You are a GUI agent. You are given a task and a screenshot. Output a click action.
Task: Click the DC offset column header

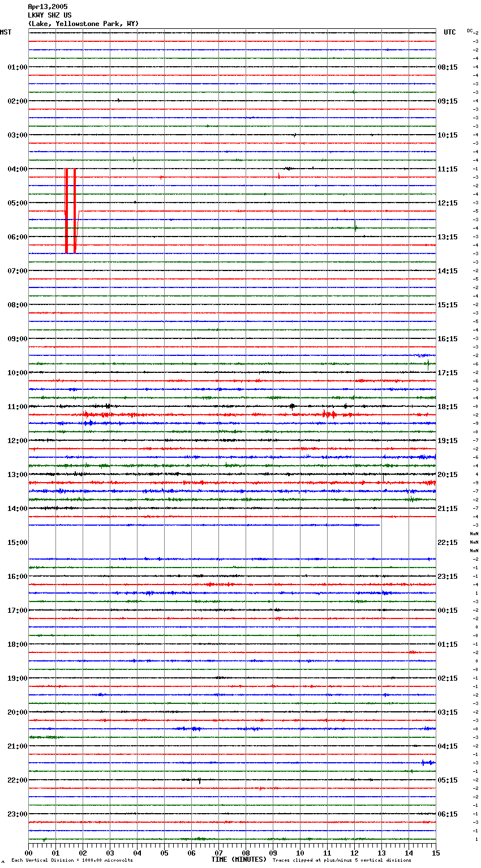tap(470, 31)
